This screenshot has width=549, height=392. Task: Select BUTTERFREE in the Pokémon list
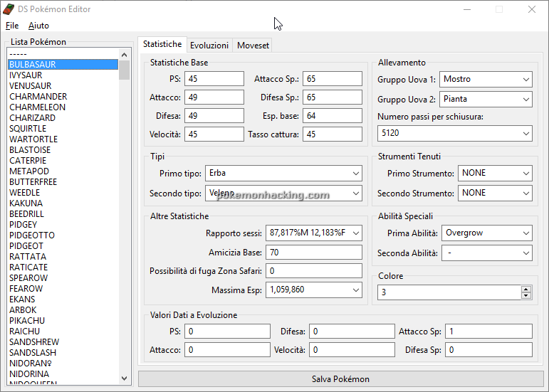point(63,182)
